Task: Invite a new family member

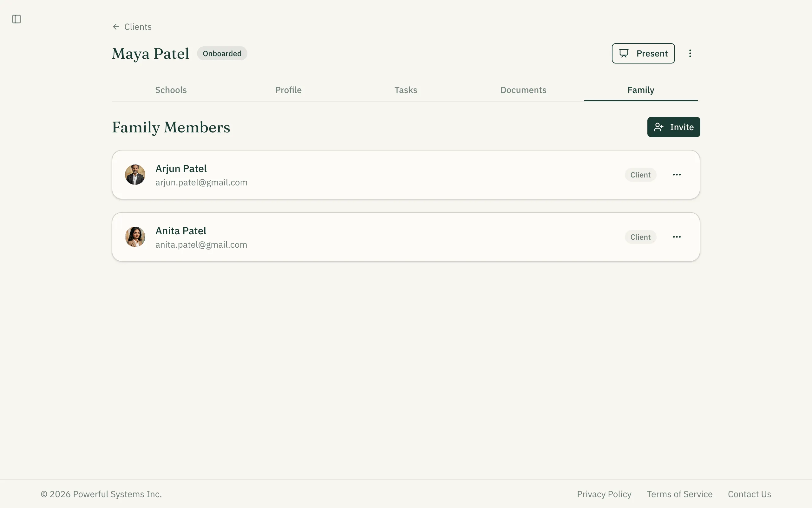Action: pyautogui.click(x=673, y=127)
